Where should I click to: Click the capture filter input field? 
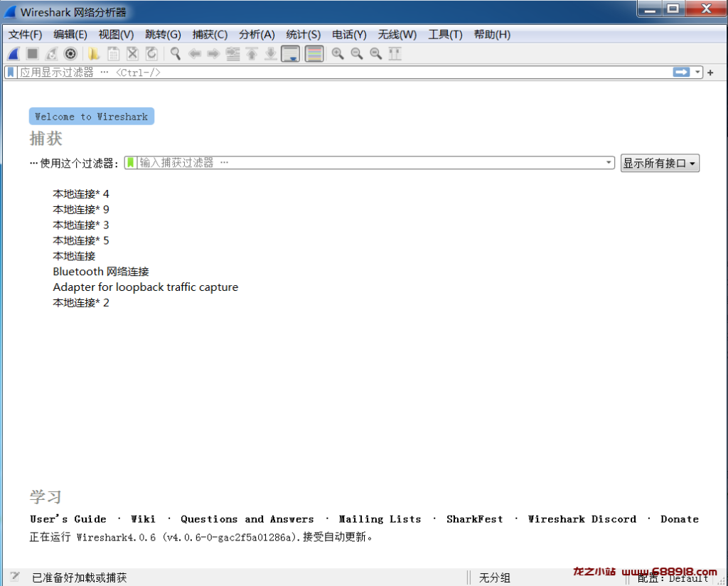370,163
